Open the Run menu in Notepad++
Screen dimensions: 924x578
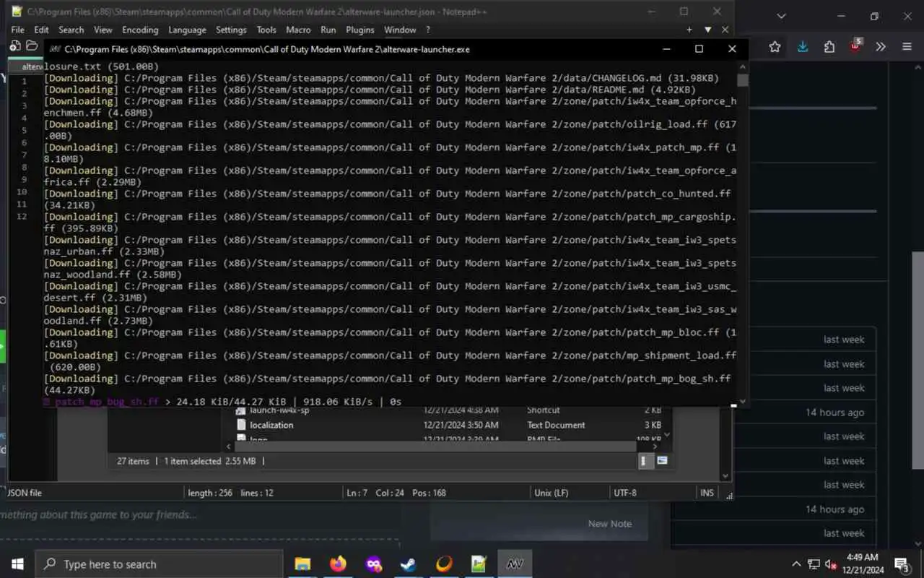328,30
